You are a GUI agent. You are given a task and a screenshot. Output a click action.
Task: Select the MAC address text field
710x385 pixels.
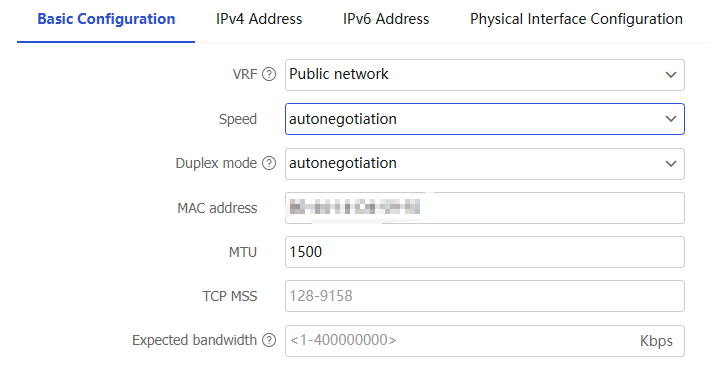tap(485, 208)
